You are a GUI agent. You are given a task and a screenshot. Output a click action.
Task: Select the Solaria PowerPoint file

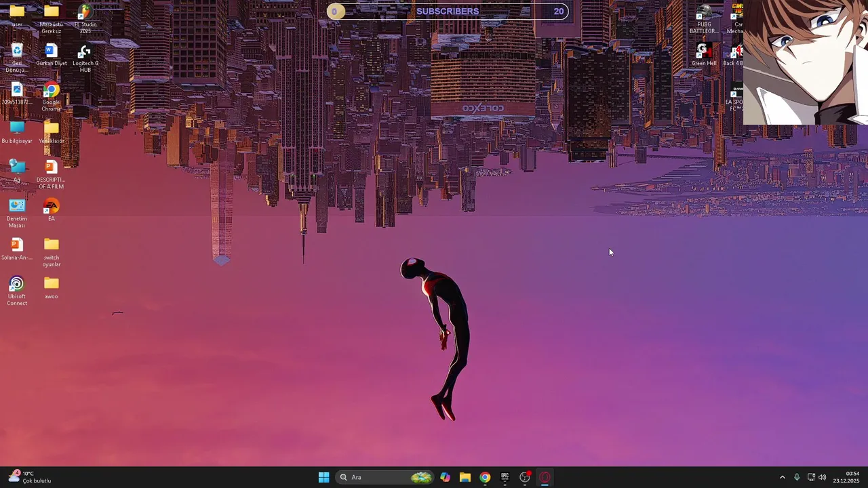(x=17, y=249)
